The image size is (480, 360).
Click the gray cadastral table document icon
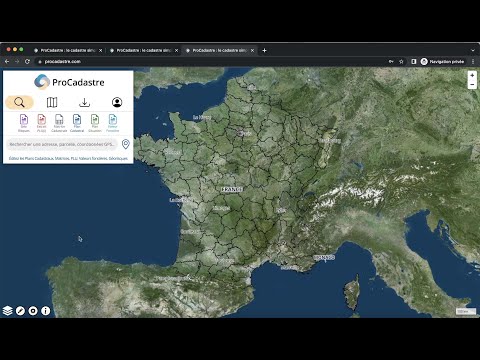coord(59,119)
